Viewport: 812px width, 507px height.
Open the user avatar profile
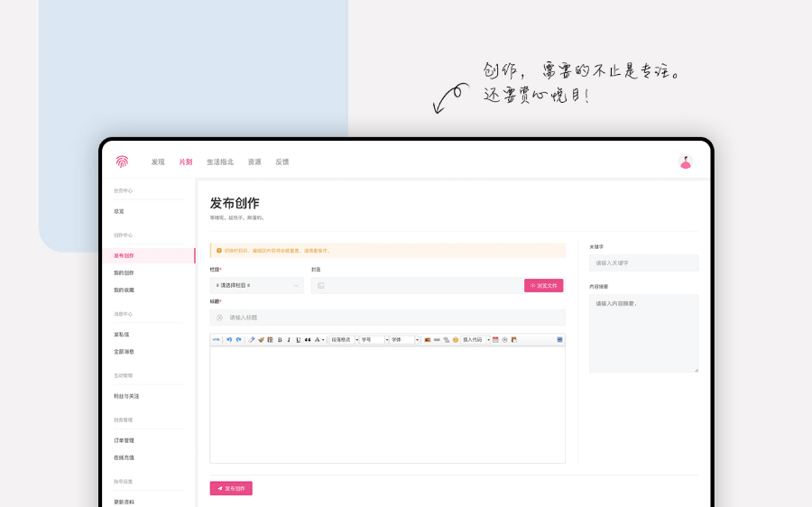pos(685,161)
